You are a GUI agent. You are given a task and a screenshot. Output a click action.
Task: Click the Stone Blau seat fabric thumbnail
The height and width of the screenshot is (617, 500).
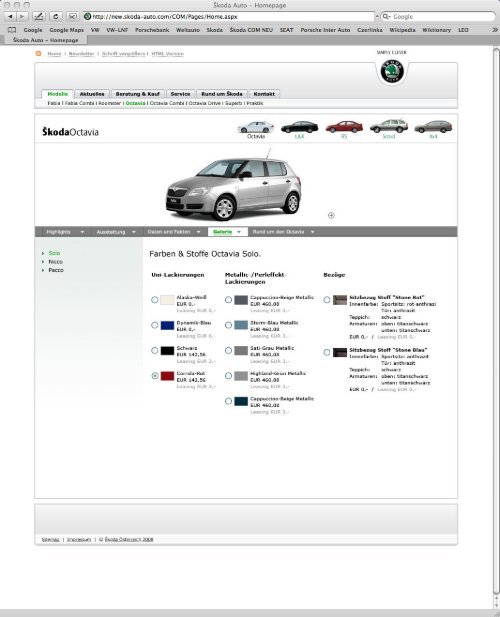coord(340,352)
